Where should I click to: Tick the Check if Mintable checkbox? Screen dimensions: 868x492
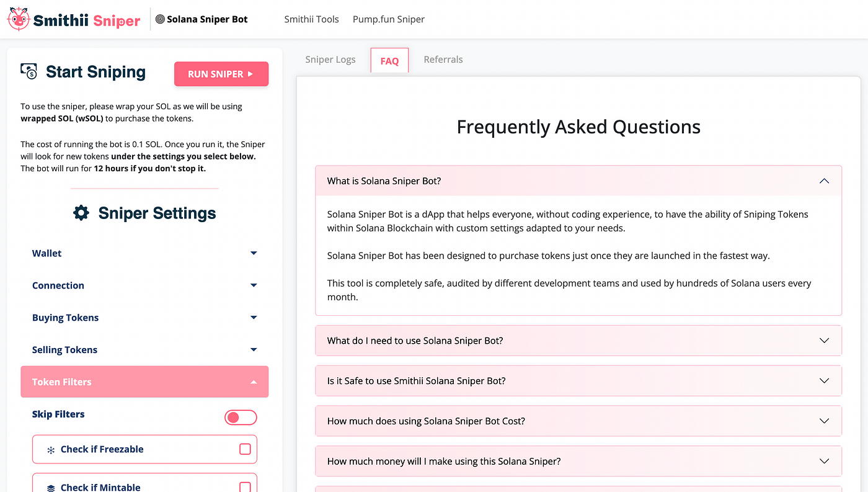tap(245, 487)
